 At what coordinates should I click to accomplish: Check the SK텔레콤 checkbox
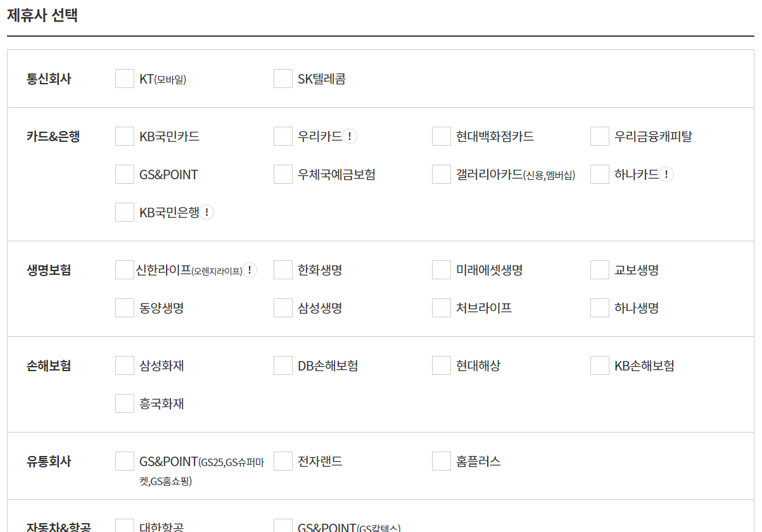[283, 79]
